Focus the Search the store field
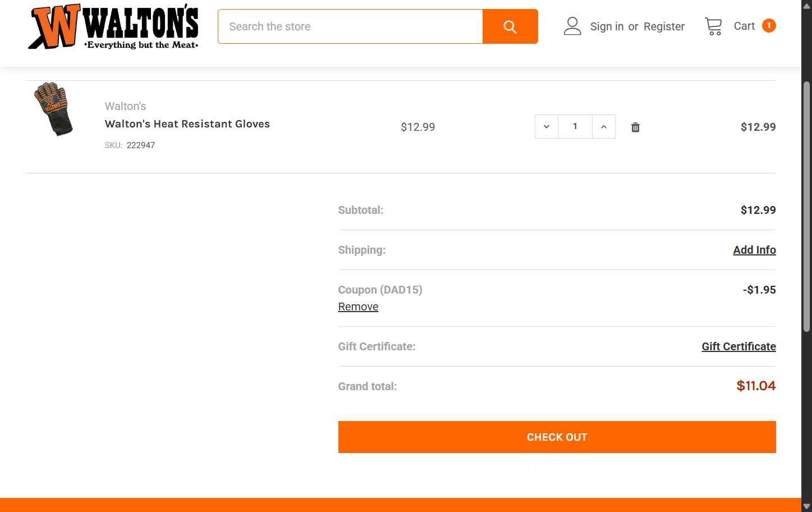The height and width of the screenshot is (512, 812). coord(350,26)
